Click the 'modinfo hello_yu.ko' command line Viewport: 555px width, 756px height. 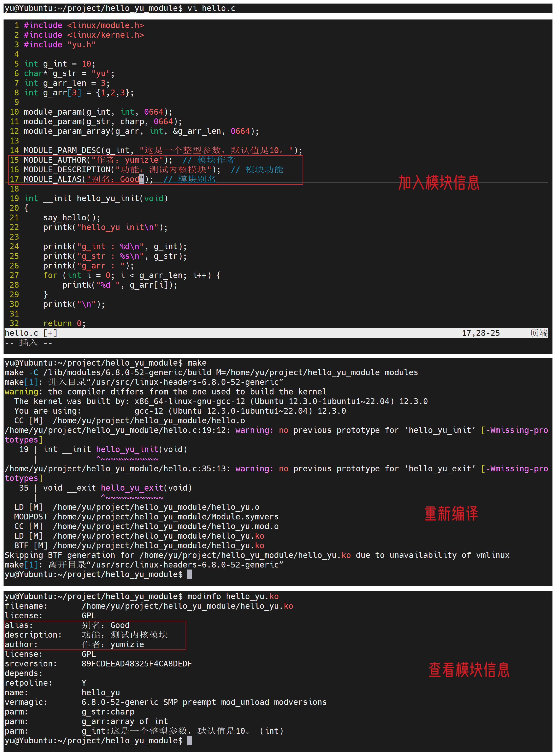tap(232, 597)
